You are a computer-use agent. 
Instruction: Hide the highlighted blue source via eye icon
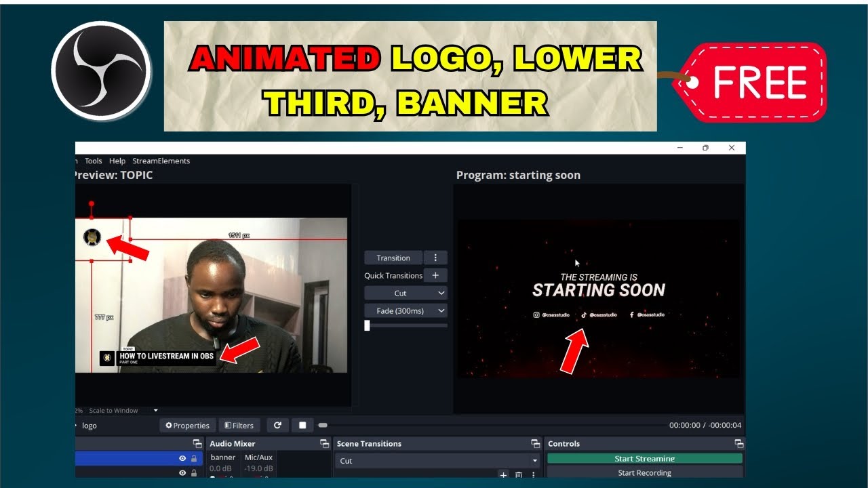(182, 459)
